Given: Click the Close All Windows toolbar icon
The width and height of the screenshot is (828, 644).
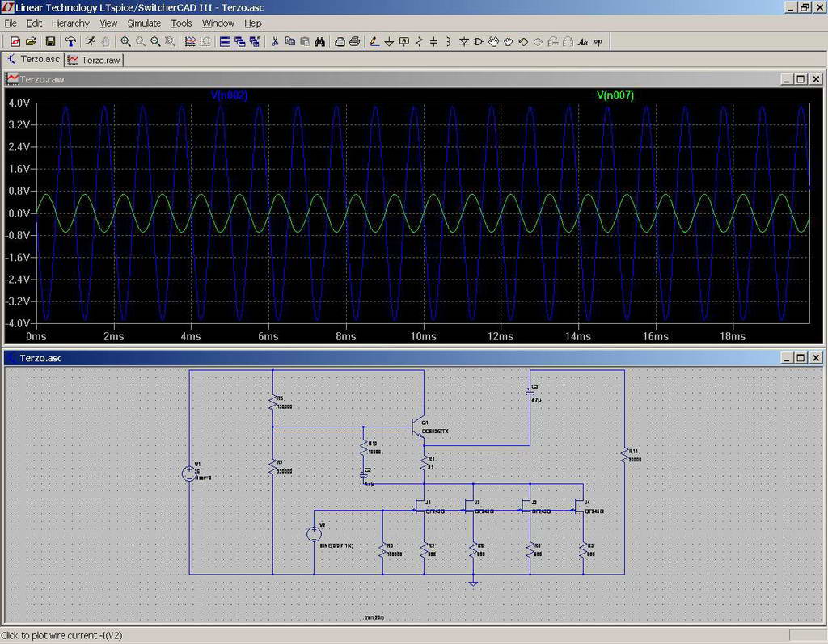Looking at the screenshot, I should coord(255,42).
